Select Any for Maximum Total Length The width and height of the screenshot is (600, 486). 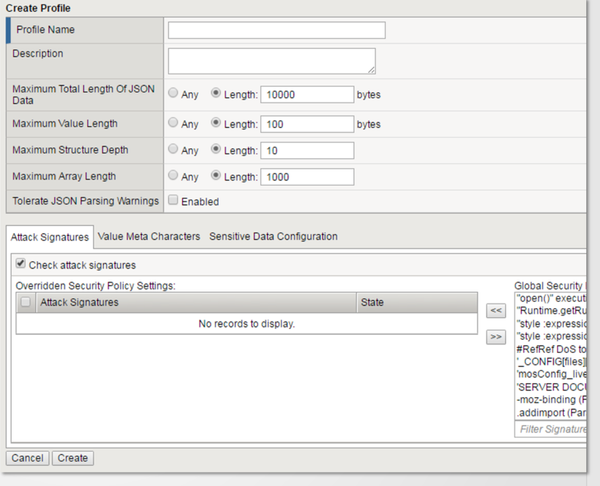pos(174,95)
